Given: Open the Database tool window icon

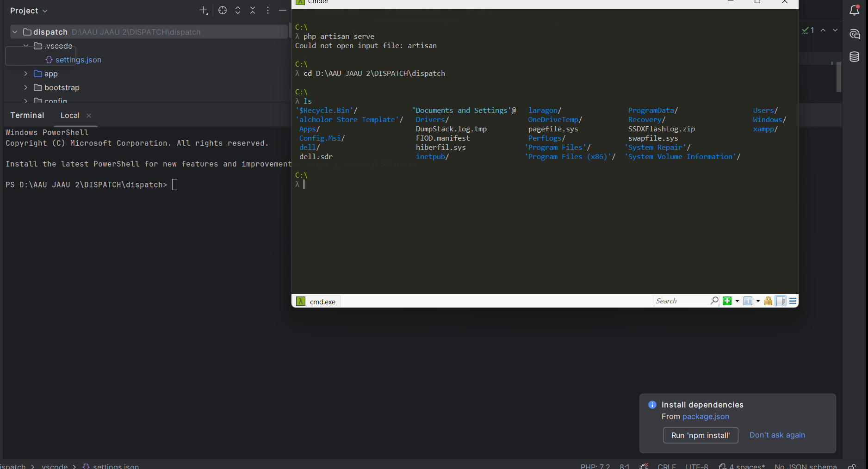Looking at the screenshot, I should (854, 57).
